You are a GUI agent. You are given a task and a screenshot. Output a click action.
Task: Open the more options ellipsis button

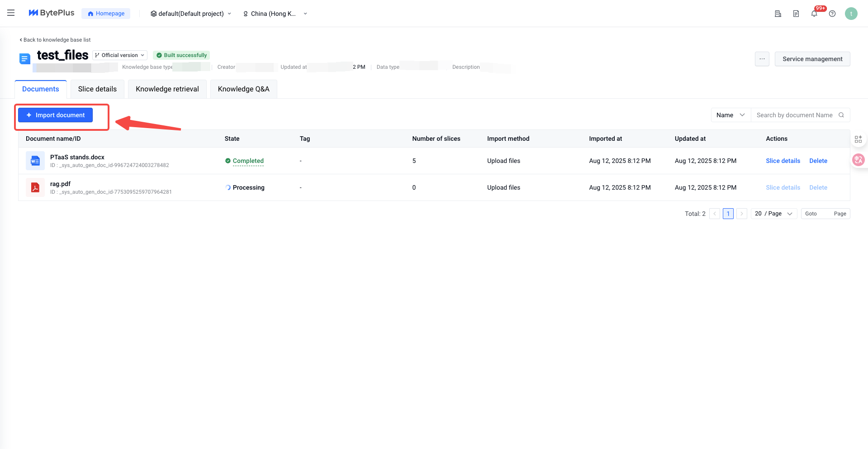[762, 59]
